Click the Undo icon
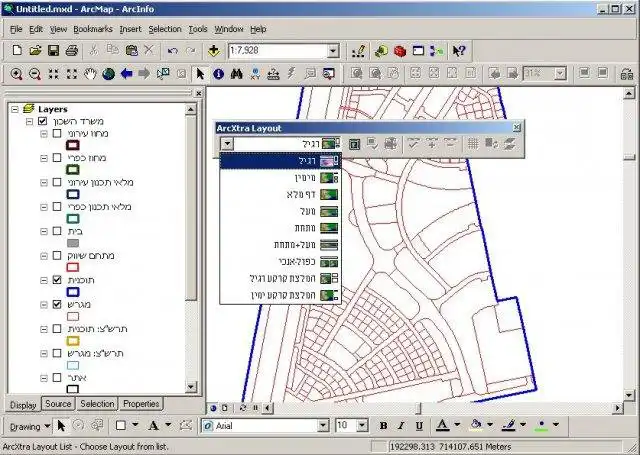The height and width of the screenshot is (455, 640). pos(173,51)
